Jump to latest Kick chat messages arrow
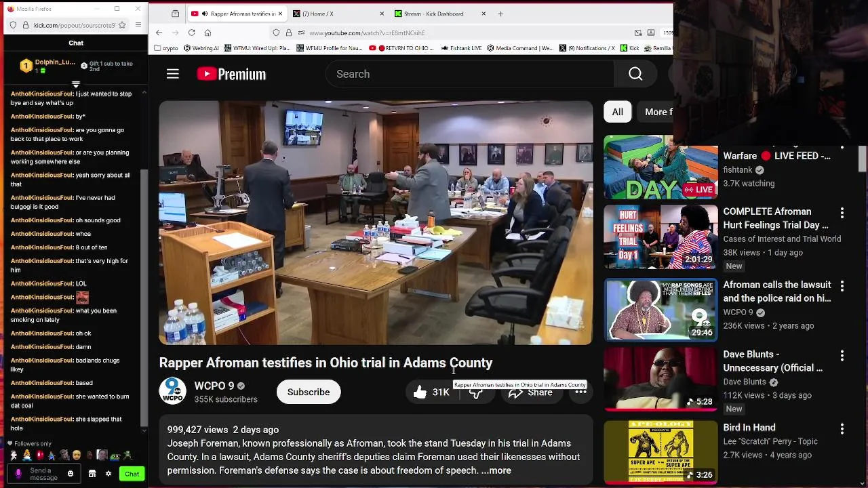The height and width of the screenshot is (488, 868). 144,430
